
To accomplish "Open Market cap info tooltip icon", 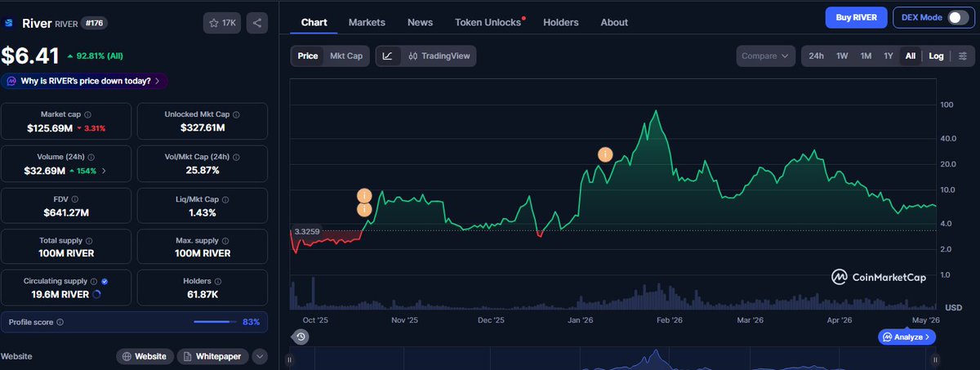I will click(x=88, y=115).
